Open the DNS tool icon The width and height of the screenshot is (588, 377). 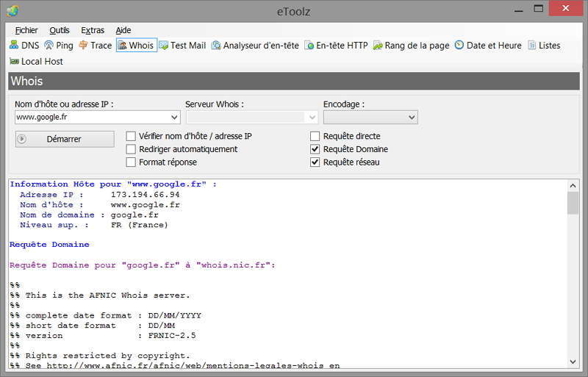14,45
